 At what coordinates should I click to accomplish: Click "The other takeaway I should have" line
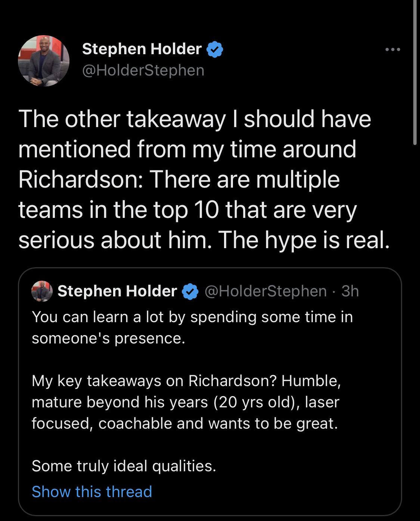tap(195, 119)
